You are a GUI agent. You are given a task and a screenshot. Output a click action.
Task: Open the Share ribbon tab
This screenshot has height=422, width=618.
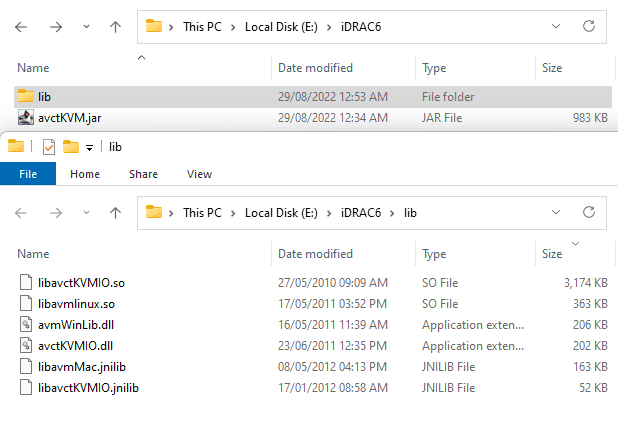pyautogui.click(x=143, y=174)
